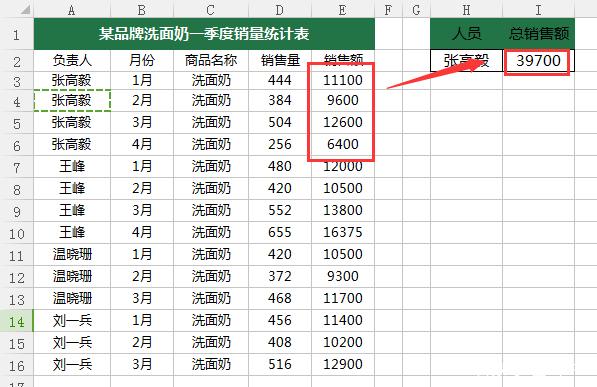The width and height of the screenshot is (597, 387).
Task: Click sales amount cell 16375
Action: pos(343,232)
